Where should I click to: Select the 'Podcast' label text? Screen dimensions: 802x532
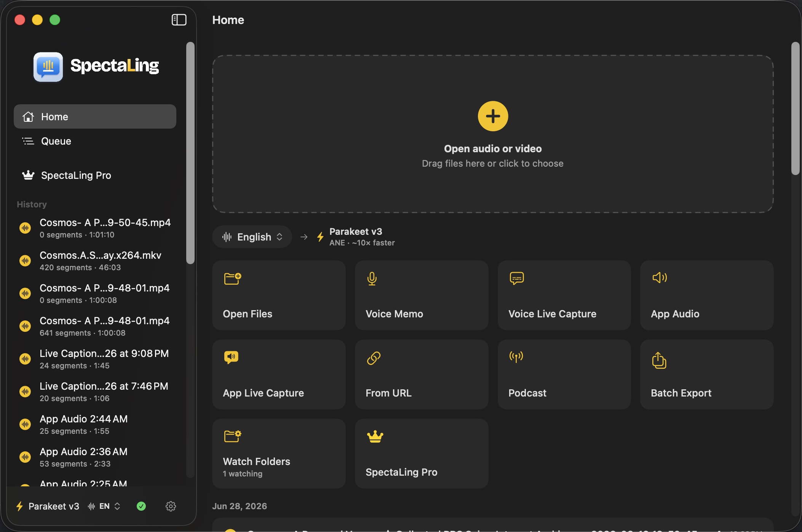coord(527,393)
